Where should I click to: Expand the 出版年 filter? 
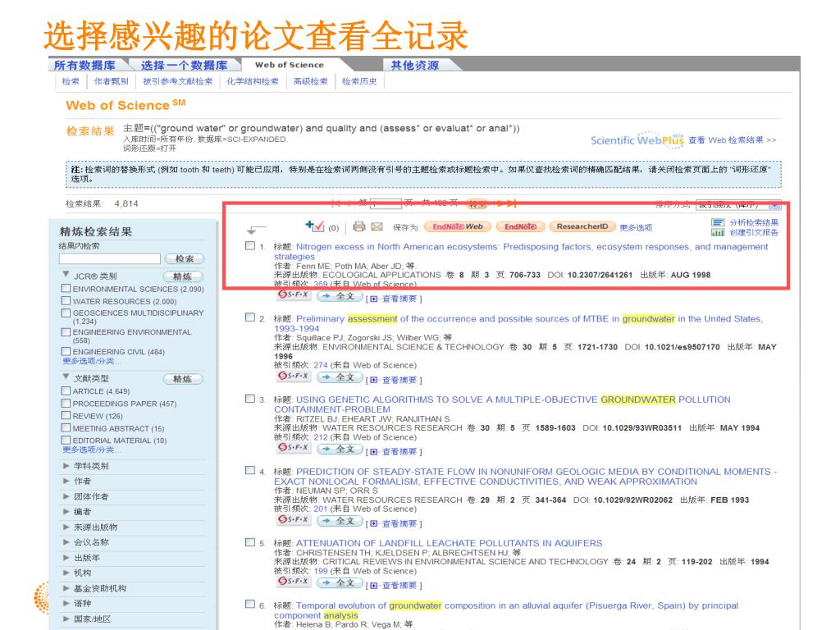66,558
